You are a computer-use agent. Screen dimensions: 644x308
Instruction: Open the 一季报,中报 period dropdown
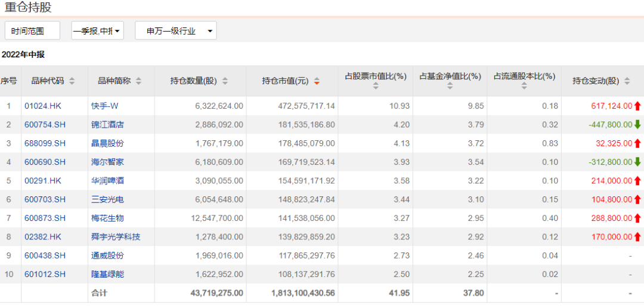click(97, 31)
